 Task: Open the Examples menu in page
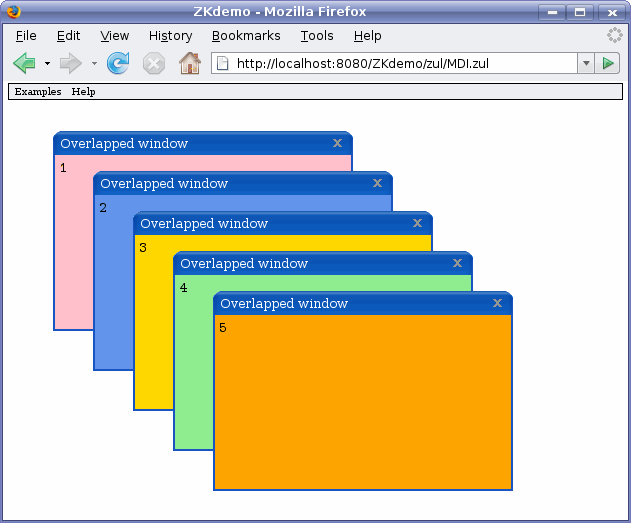[37, 91]
